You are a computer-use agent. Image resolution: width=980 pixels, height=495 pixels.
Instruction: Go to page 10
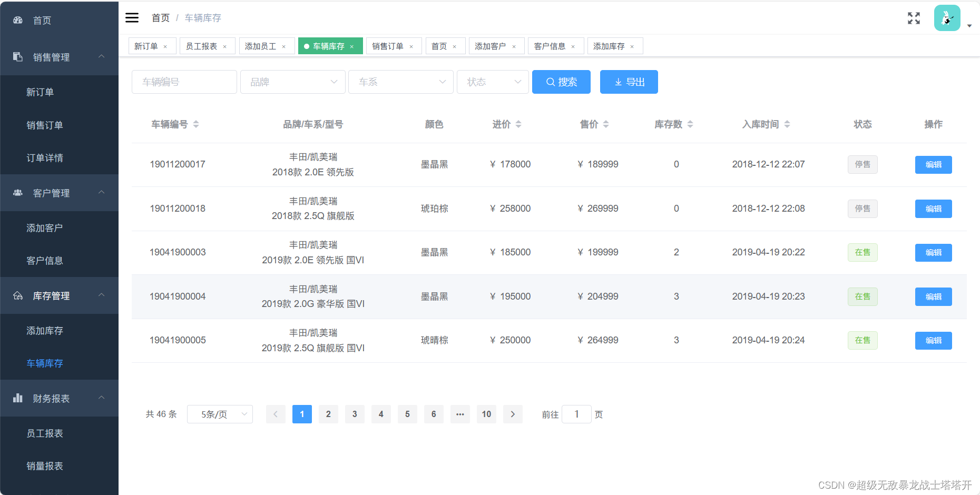(x=486, y=414)
